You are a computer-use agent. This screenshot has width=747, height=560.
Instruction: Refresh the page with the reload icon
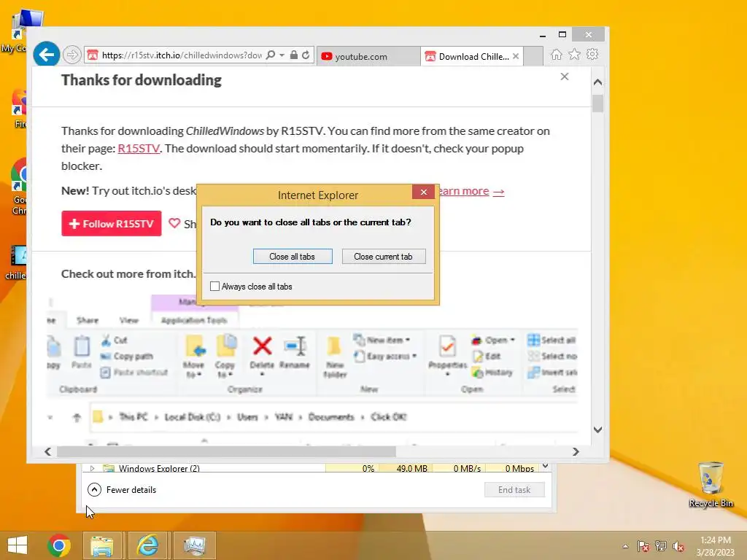click(x=306, y=55)
